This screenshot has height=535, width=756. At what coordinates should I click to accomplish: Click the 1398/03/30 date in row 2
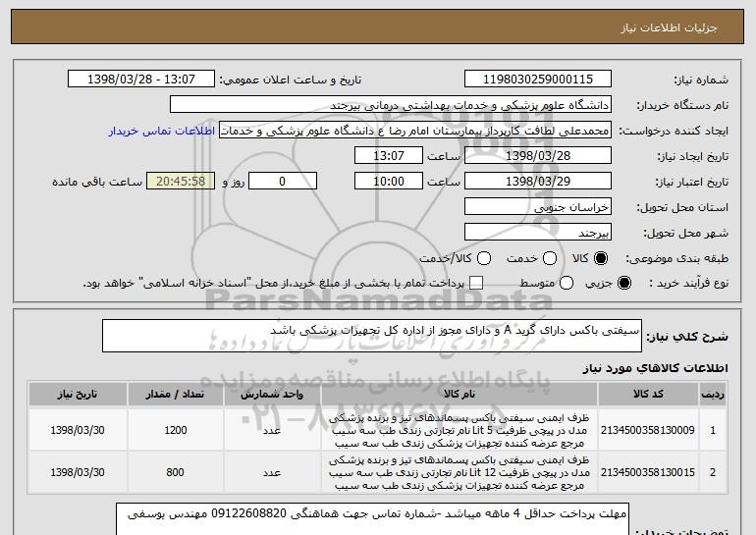(78, 472)
